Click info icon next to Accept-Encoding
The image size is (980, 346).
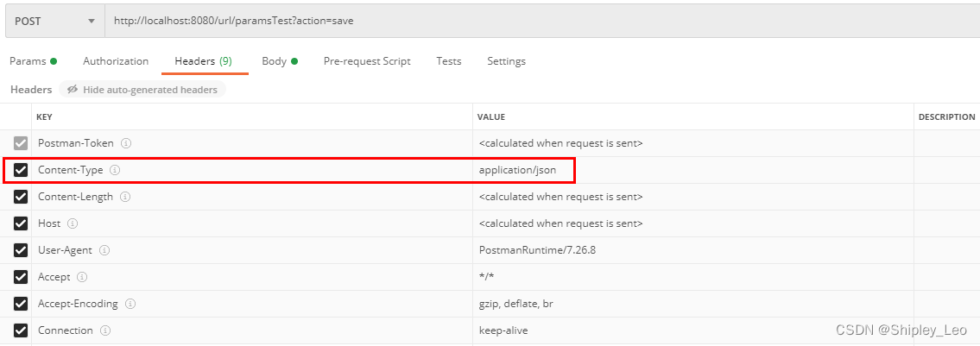130,304
